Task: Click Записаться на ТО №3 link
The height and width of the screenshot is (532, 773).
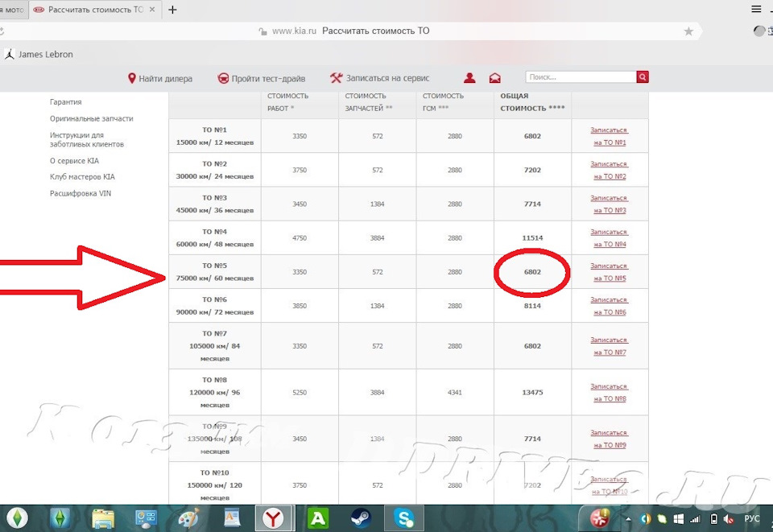Action: pos(610,204)
